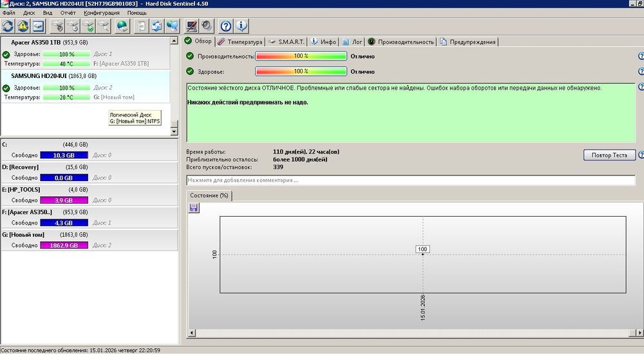644x354 pixels.
Task: Click the 'Никаких действий предпринимать не надо' text
Action: [x=248, y=103]
